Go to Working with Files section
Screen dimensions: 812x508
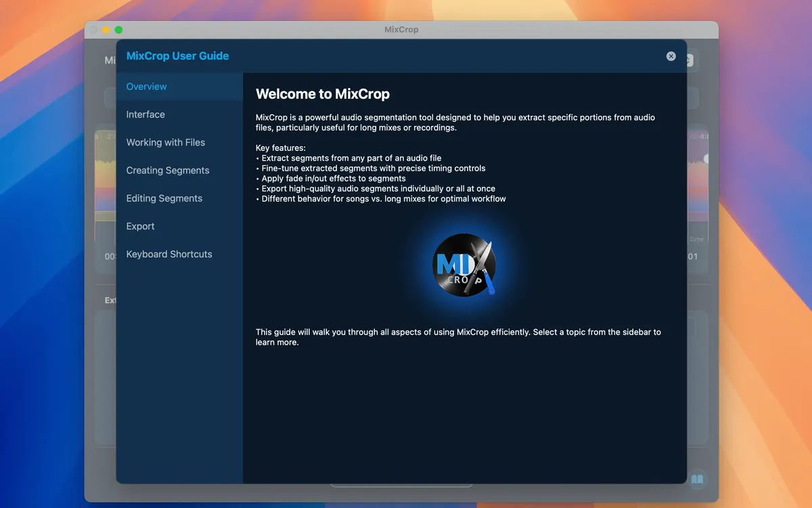166,142
